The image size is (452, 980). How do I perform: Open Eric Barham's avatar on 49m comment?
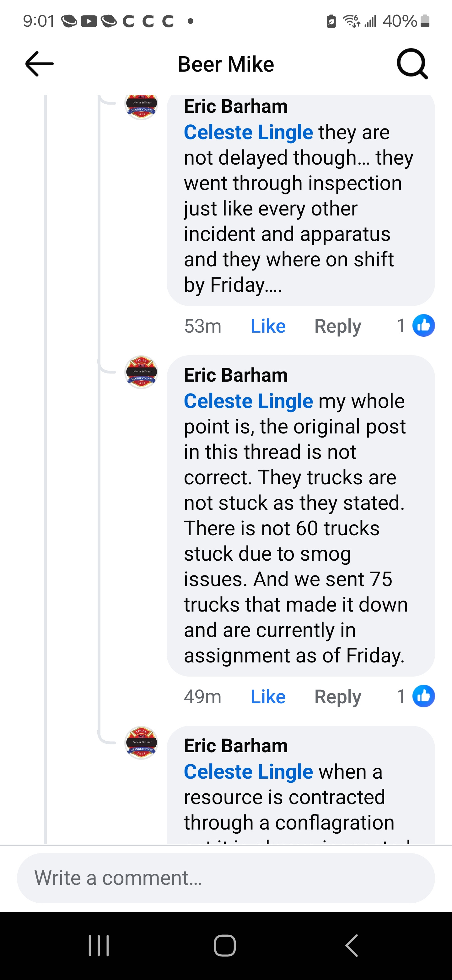point(142,372)
